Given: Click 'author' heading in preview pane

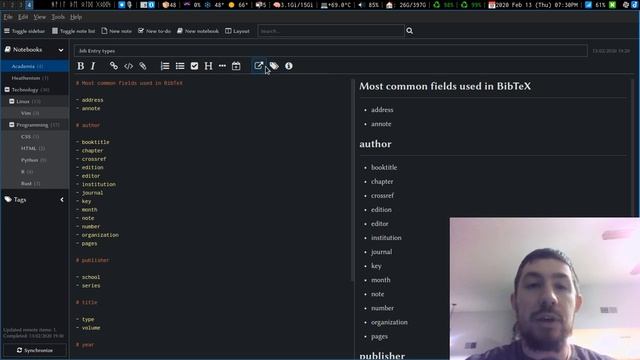Looking at the screenshot, I should pos(375,144).
